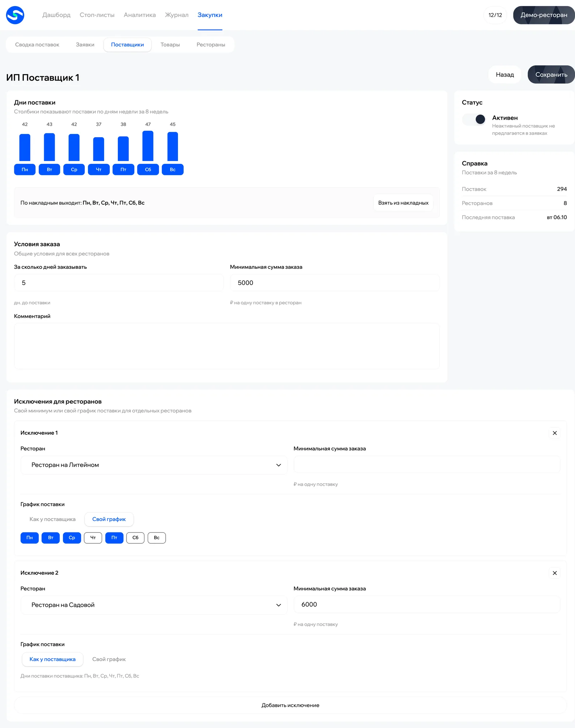Open the Дашборд menu item
The height and width of the screenshot is (728, 575).
[x=56, y=15]
